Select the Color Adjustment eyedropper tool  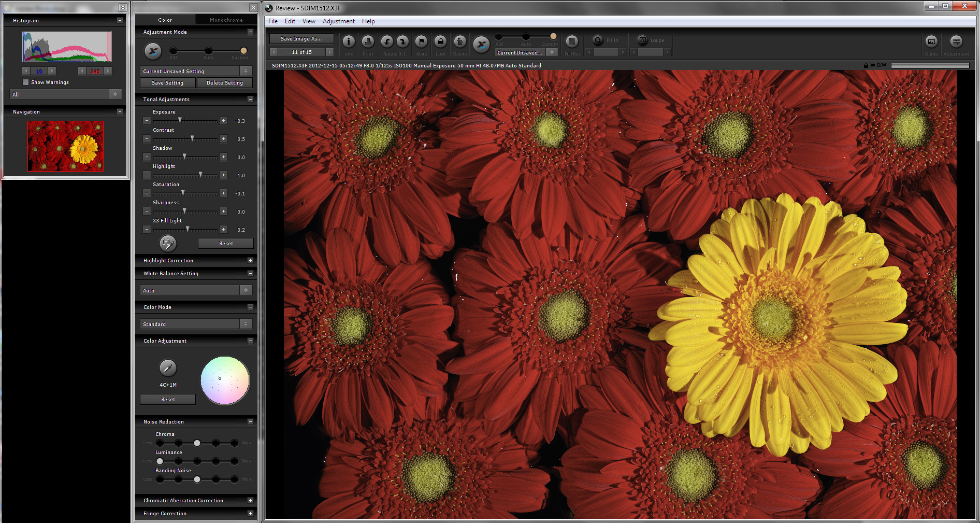[167, 368]
